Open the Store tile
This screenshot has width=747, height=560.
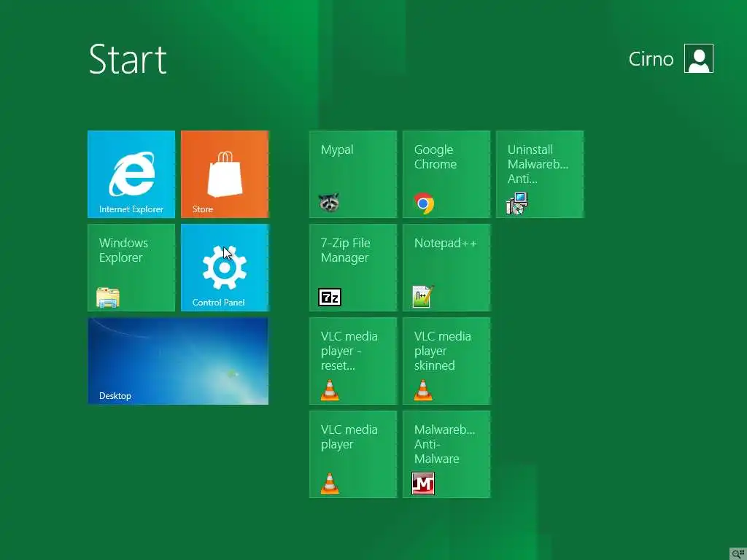pos(225,174)
